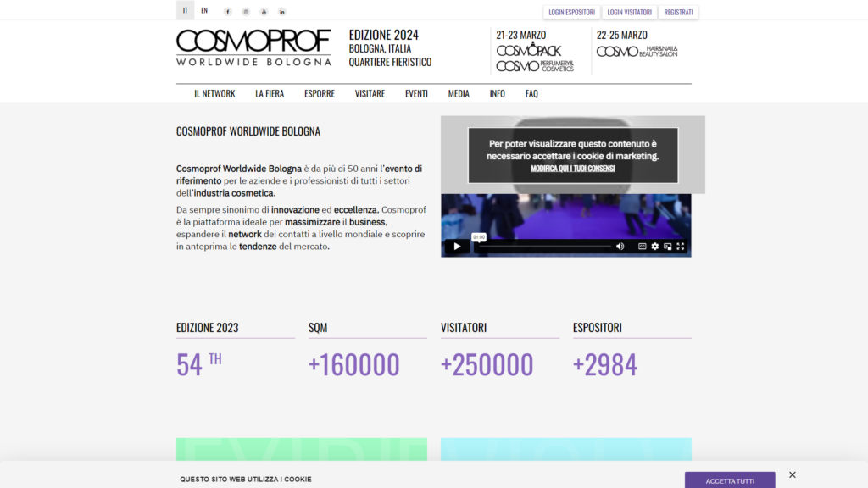The width and height of the screenshot is (868, 488).
Task: Open the Il Network menu
Action: coord(214,93)
